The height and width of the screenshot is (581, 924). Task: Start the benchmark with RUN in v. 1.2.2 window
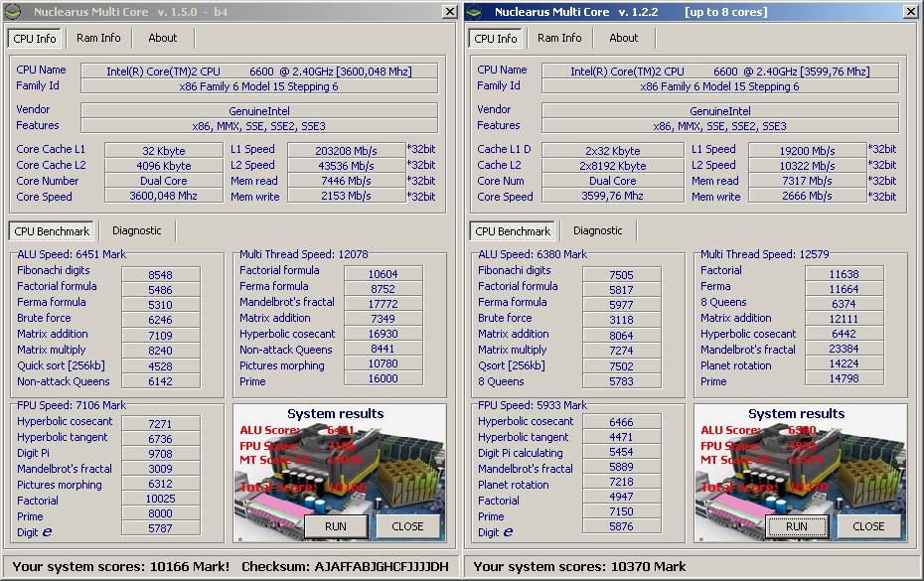(797, 526)
